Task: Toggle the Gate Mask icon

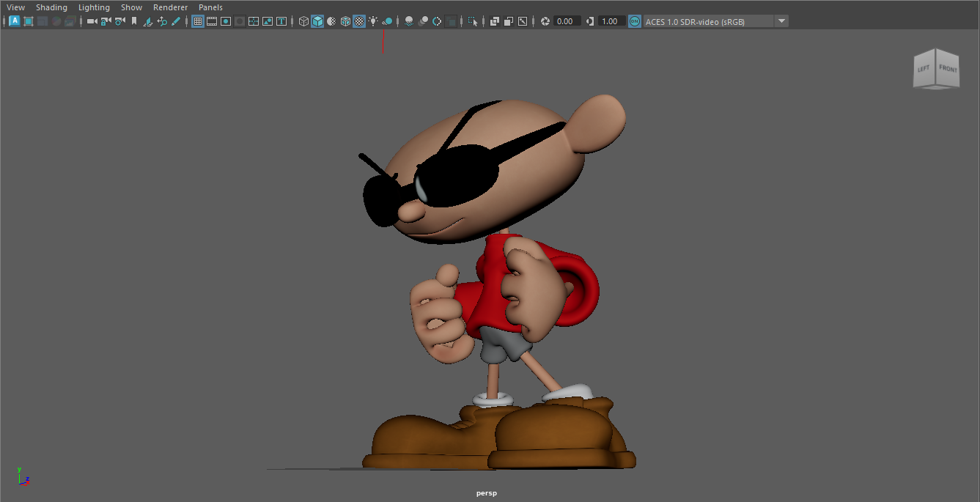Action: pyautogui.click(x=239, y=21)
